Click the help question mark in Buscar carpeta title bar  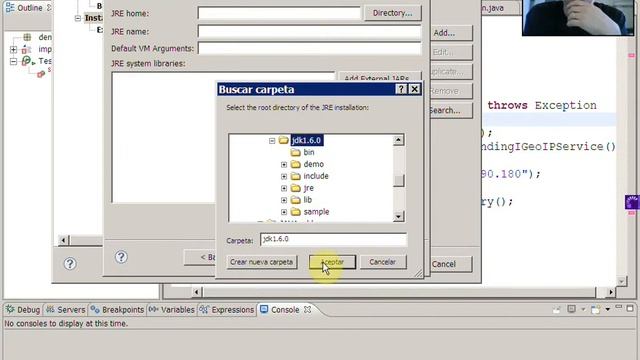point(401,89)
